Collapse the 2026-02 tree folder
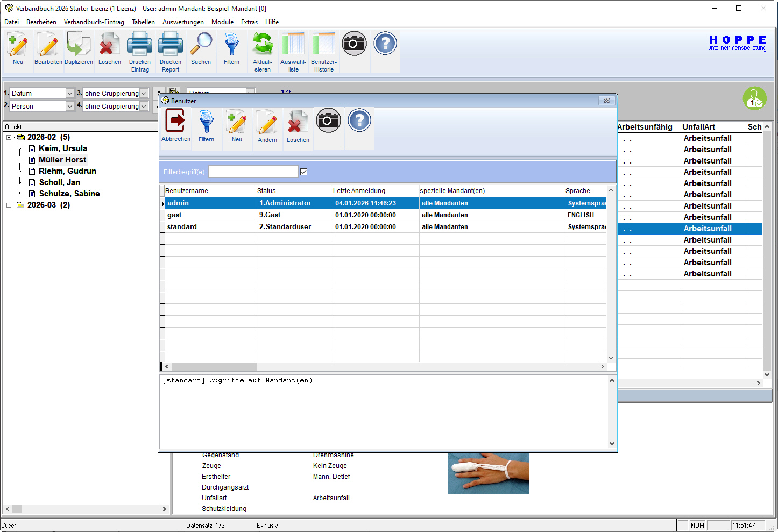 [x=9, y=137]
